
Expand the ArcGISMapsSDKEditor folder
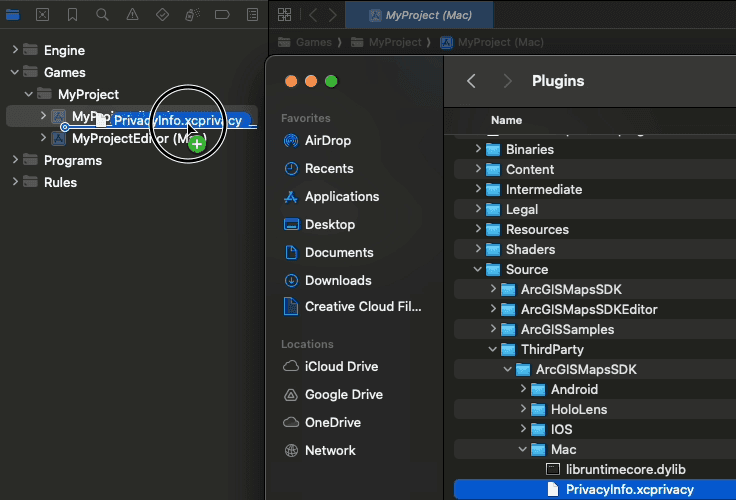[493, 308]
